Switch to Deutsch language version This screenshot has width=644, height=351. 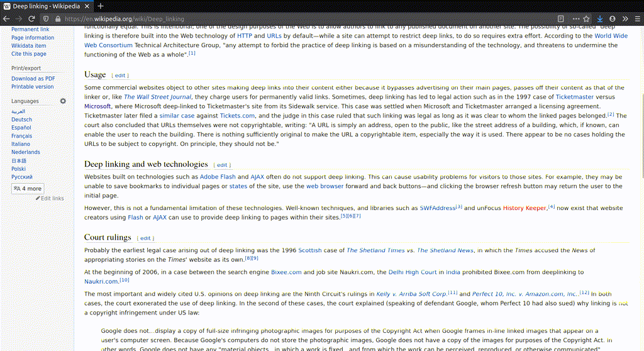point(22,120)
